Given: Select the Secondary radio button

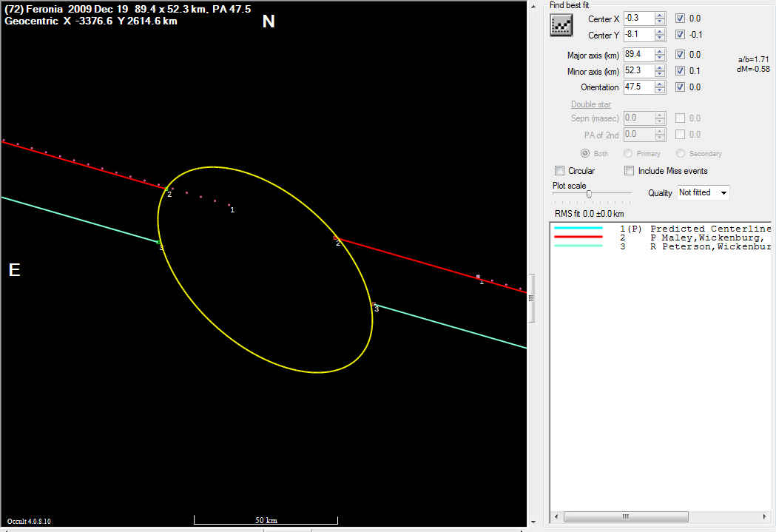Looking at the screenshot, I should click(x=681, y=153).
